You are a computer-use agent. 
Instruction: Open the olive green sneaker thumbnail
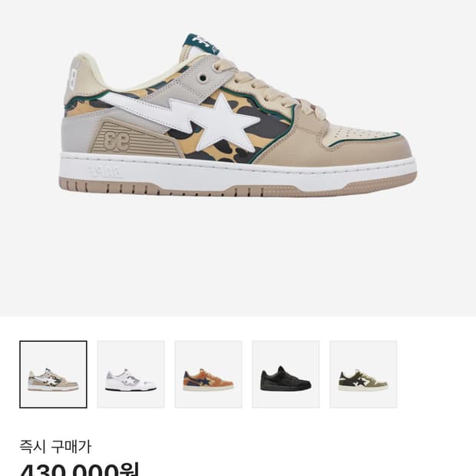coord(363,375)
